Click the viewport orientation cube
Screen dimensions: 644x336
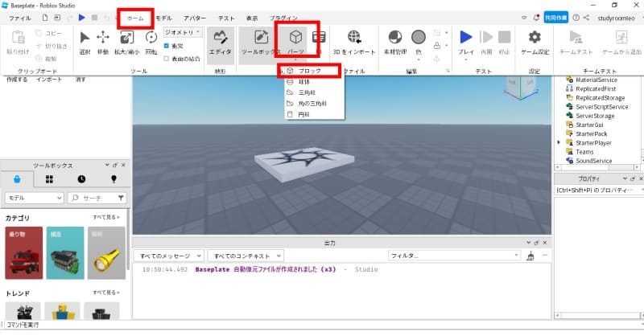[x=520, y=88]
